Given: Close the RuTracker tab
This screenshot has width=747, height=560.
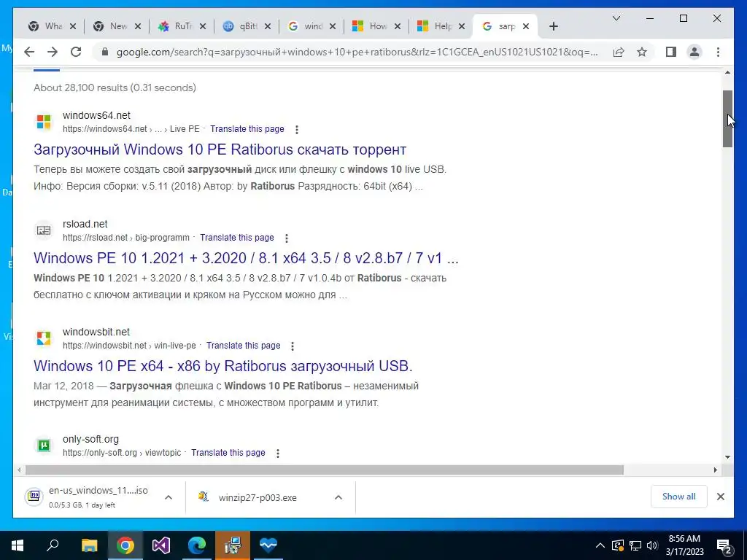Looking at the screenshot, I should pos(203,26).
